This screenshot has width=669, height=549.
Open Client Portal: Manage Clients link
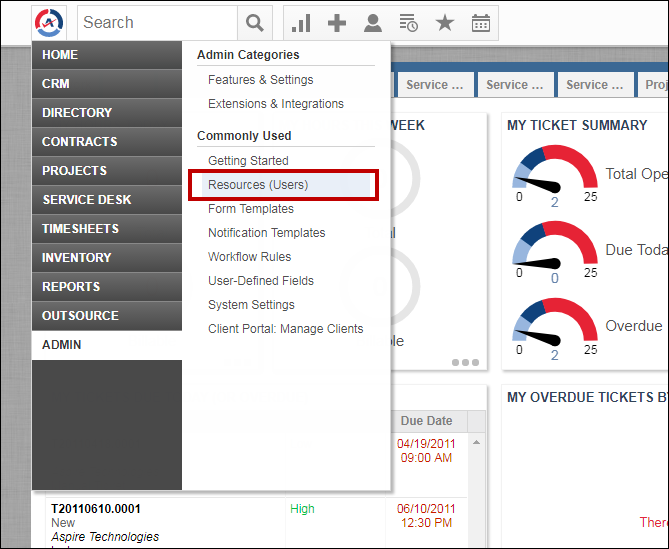pos(285,329)
